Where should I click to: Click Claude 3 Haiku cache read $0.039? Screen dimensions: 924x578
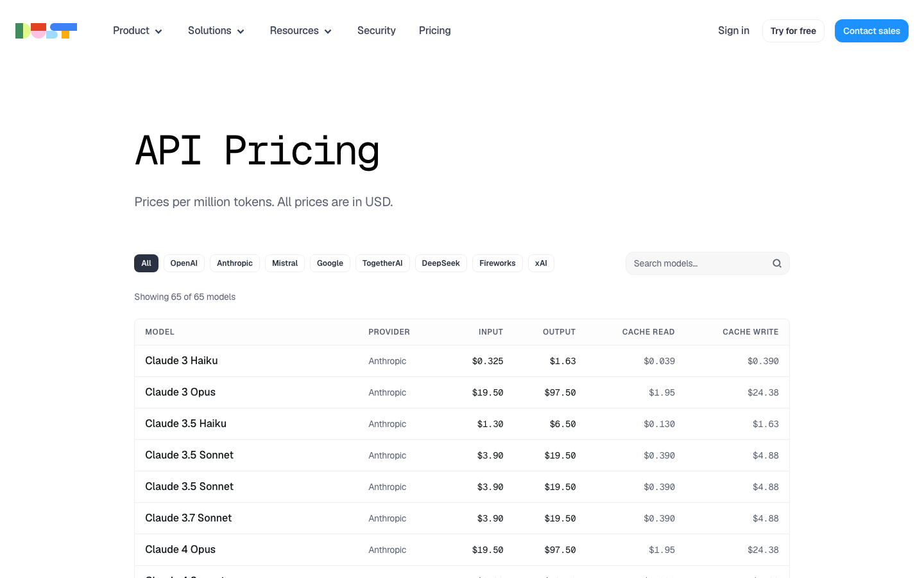(659, 361)
